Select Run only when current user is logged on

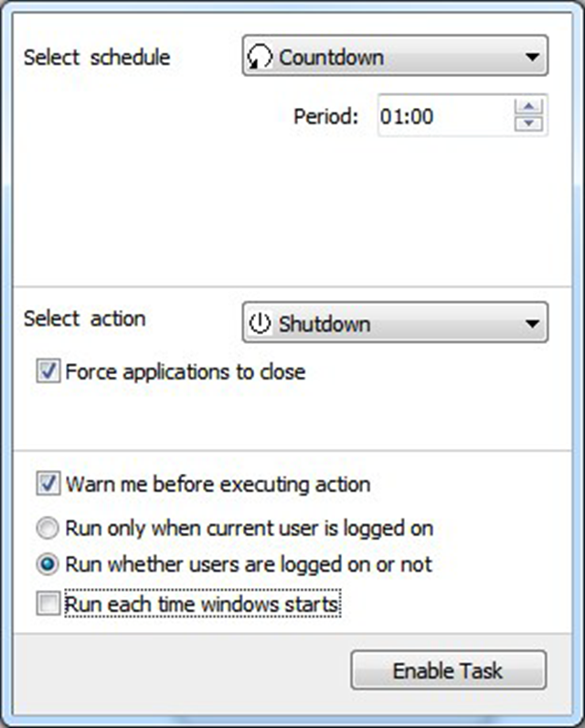[x=48, y=529]
